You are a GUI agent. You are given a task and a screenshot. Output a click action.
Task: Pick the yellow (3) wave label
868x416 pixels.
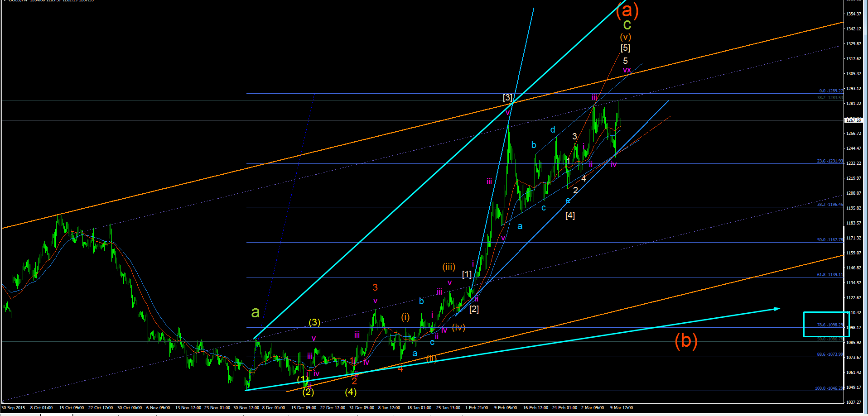(x=314, y=322)
